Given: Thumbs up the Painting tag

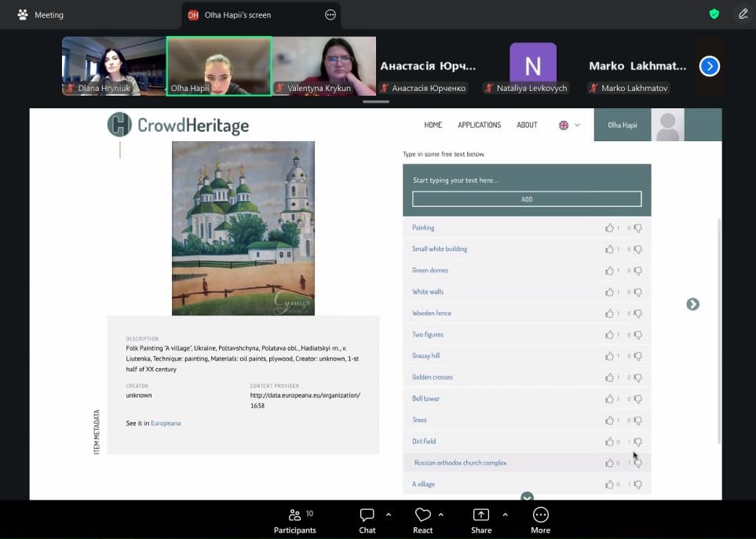Looking at the screenshot, I should (609, 228).
